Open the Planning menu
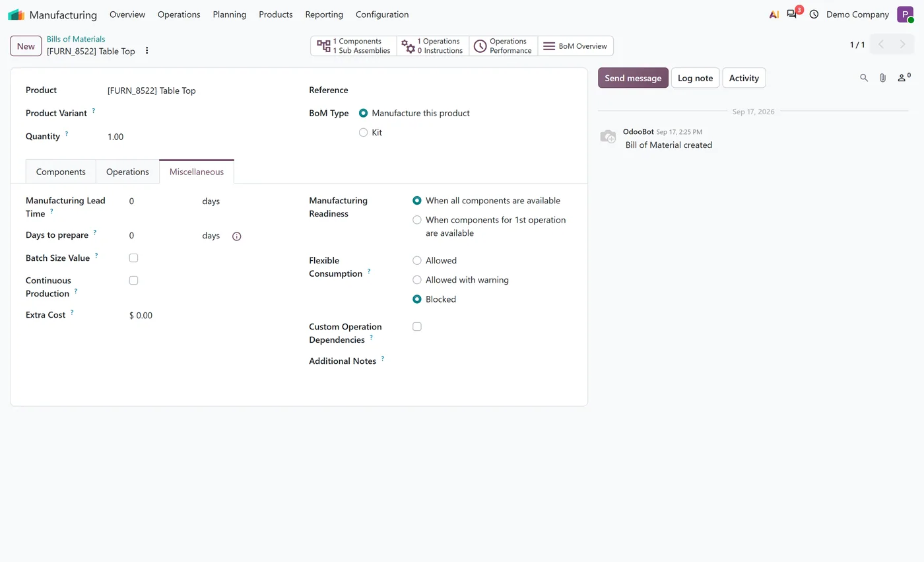This screenshot has width=924, height=562. [230, 15]
